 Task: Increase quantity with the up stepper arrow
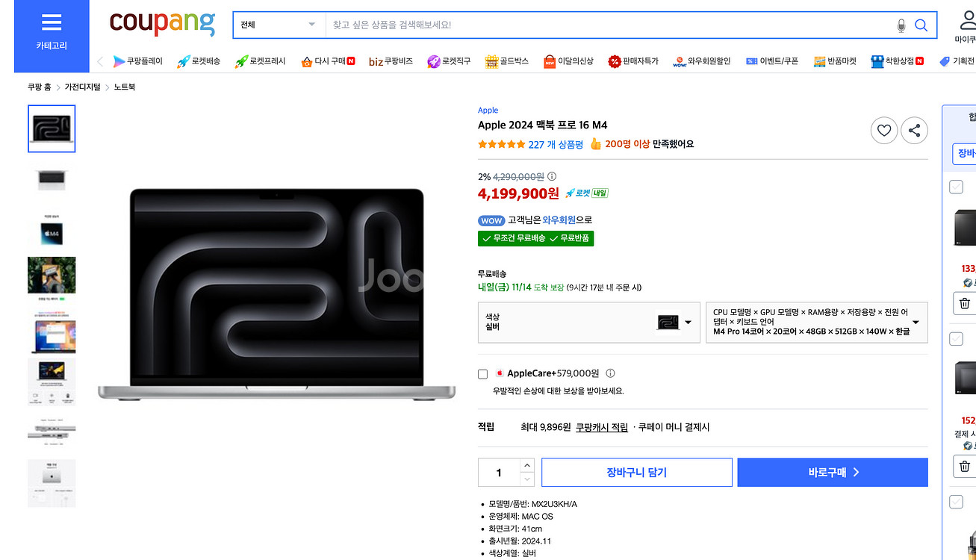pos(527,465)
